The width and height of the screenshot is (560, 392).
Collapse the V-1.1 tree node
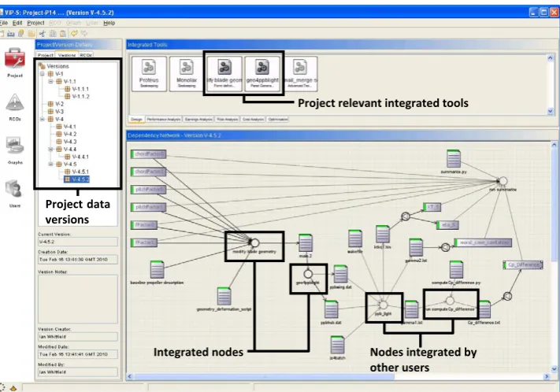(50, 81)
